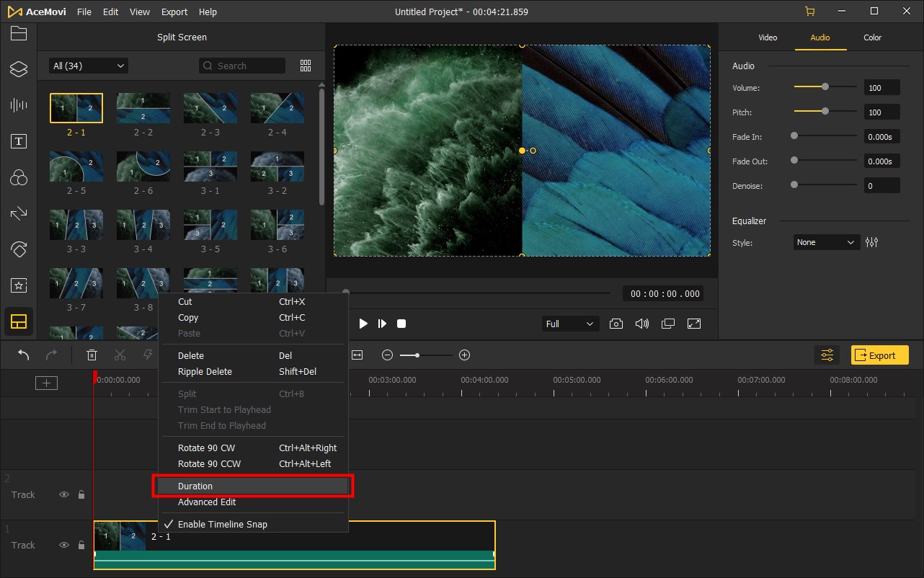Toggle grid view of split screen templates
Viewport: 924px width, 578px height.
[x=306, y=66]
